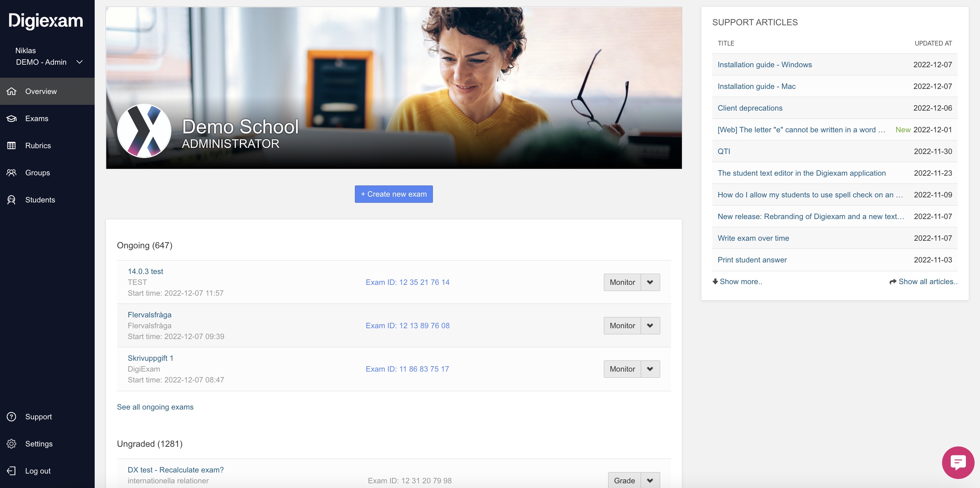
Task: Expand the Niklas DEMO - Admin account dropdown
Action: [79, 62]
